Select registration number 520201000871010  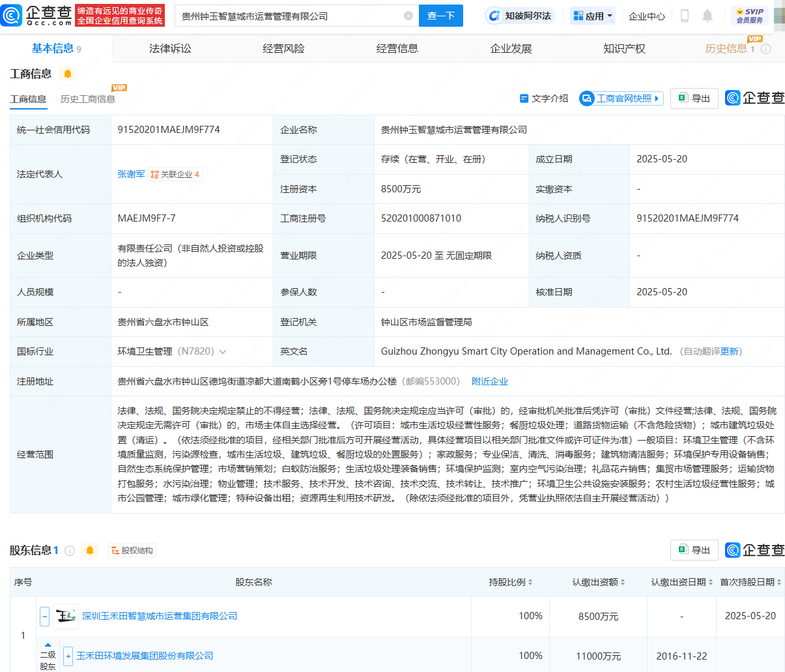click(421, 218)
